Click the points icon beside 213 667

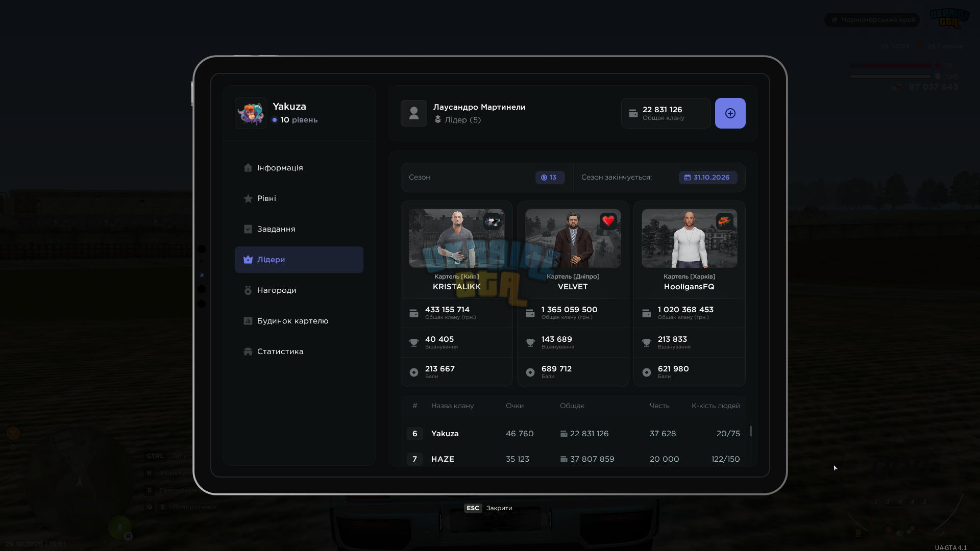point(414,372)
